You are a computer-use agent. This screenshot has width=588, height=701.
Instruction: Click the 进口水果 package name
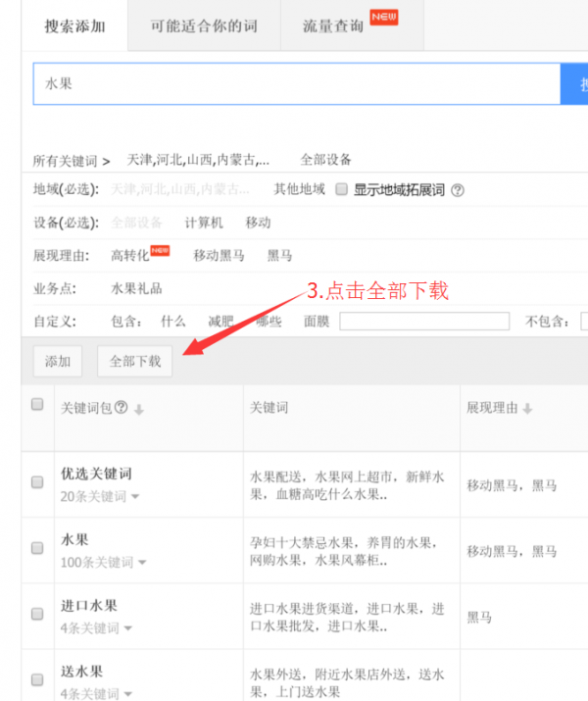(x=89, y=606)
